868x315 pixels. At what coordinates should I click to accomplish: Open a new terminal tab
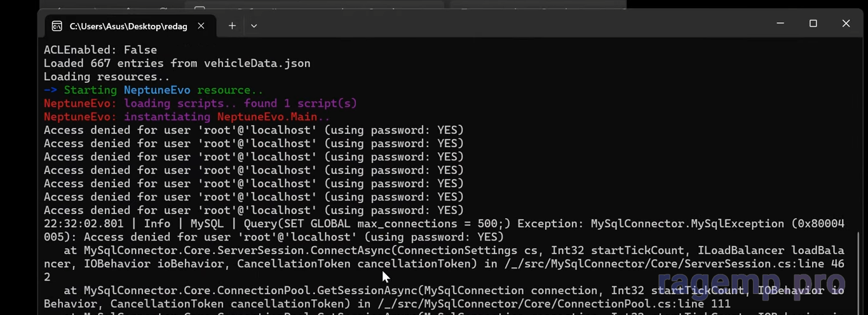point(232,26)
